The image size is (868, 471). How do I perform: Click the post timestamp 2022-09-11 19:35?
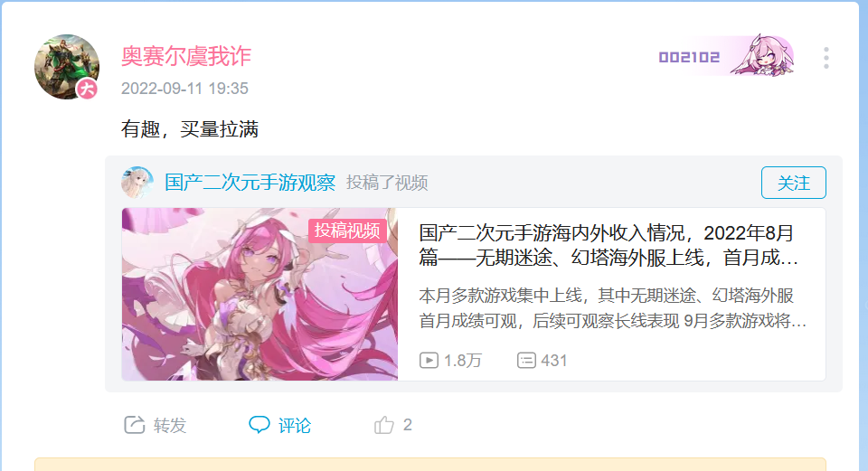tap(184, 89)
